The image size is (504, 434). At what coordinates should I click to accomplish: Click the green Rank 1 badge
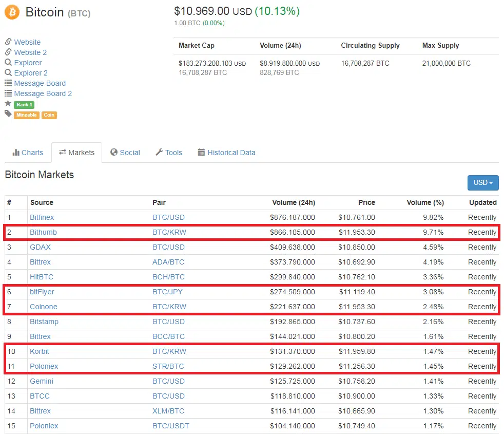click(24, 105)
